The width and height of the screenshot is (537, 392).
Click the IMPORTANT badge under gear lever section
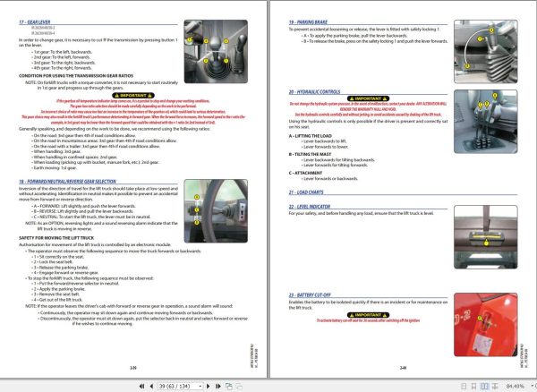[x=133, y=96]
